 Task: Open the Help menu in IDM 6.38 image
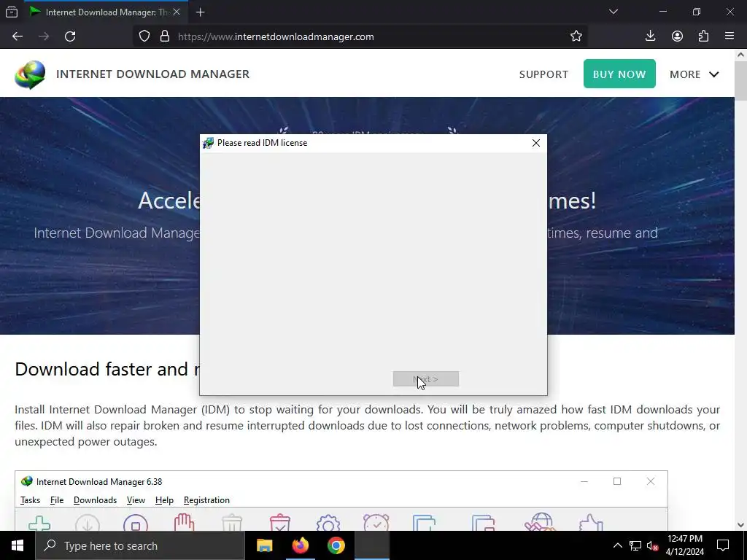coord(164,500)
